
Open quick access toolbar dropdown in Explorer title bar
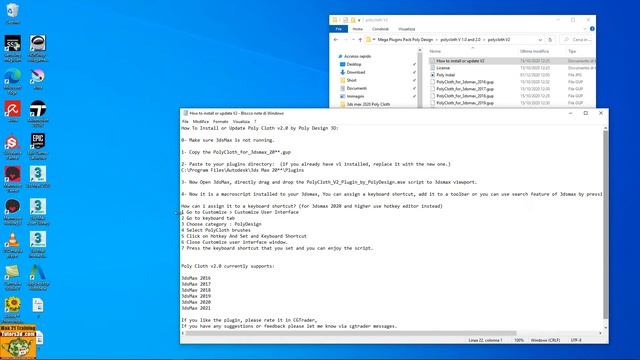click(359, 20)
